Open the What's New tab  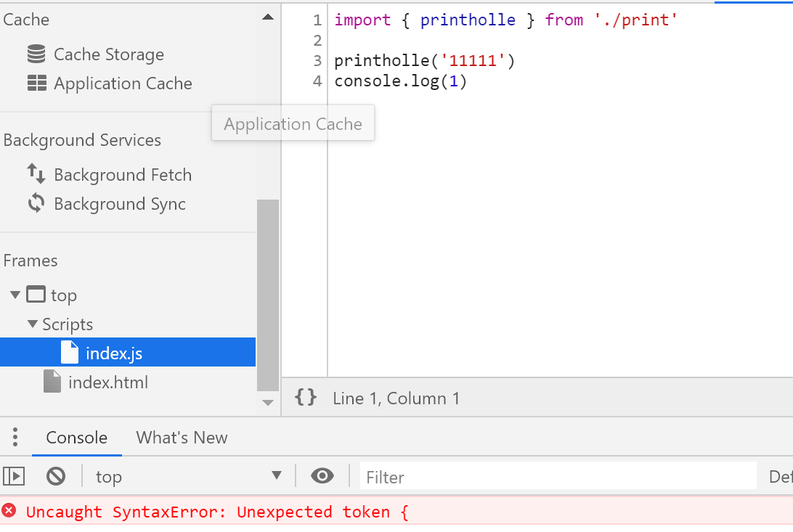[x=182, y=438]
